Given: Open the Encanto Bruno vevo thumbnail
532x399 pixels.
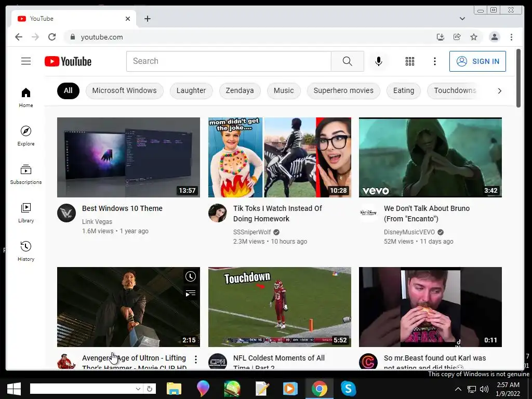Looking at the screenshot, I should [430, 157].
